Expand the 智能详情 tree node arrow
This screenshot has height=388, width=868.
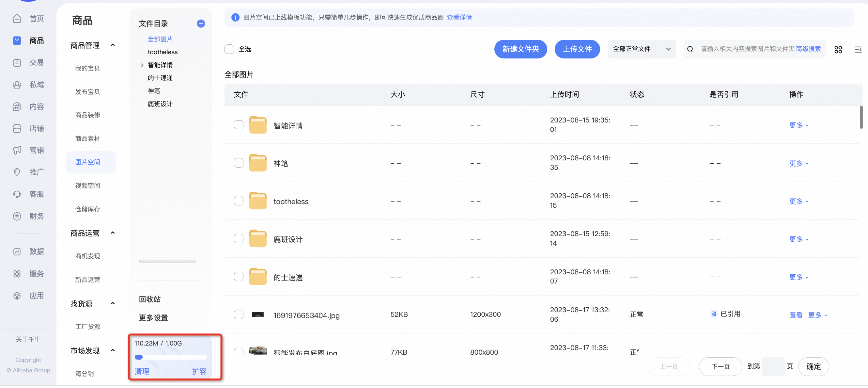pos(142,65)
